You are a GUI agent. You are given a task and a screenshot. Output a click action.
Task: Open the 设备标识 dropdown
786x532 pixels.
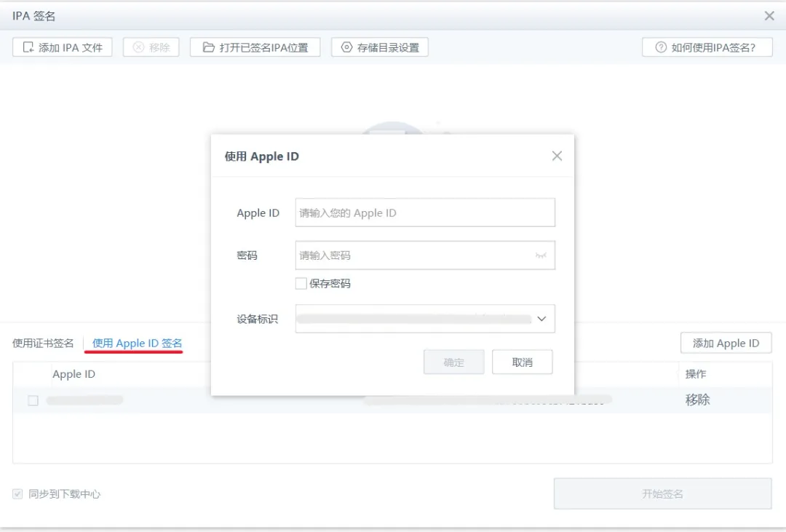click(425, 318)
